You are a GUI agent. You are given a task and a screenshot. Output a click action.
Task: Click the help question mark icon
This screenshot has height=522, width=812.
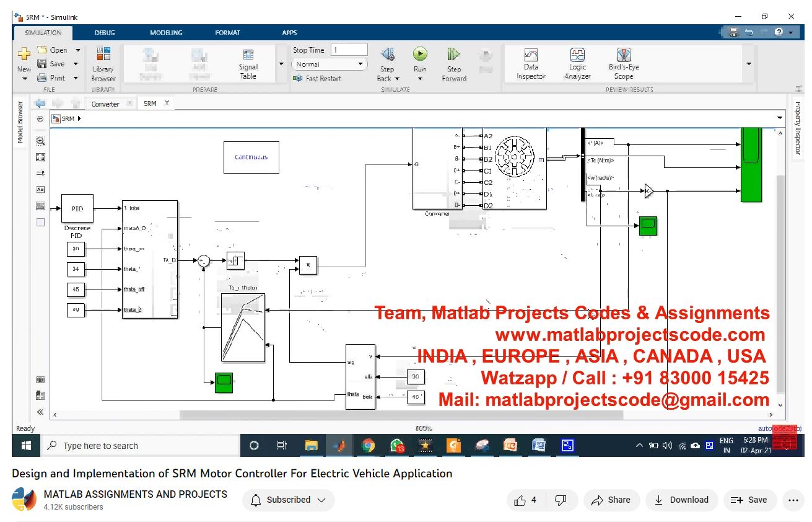click(779, 32)
